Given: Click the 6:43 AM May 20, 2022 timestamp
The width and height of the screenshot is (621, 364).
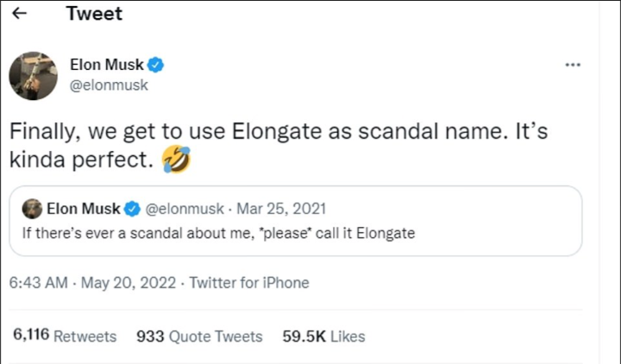Looking at the screenshot, I should tap(91, 283).
